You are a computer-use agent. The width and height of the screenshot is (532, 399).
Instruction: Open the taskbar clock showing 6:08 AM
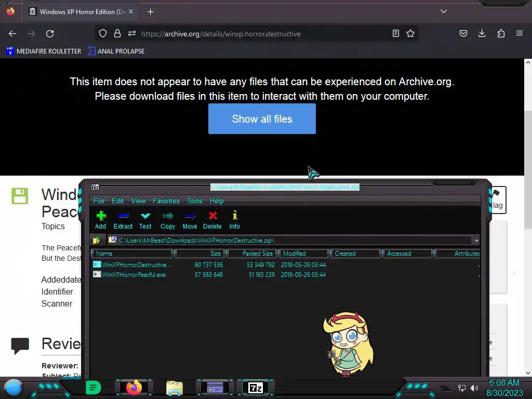click(x=504, y=388)
